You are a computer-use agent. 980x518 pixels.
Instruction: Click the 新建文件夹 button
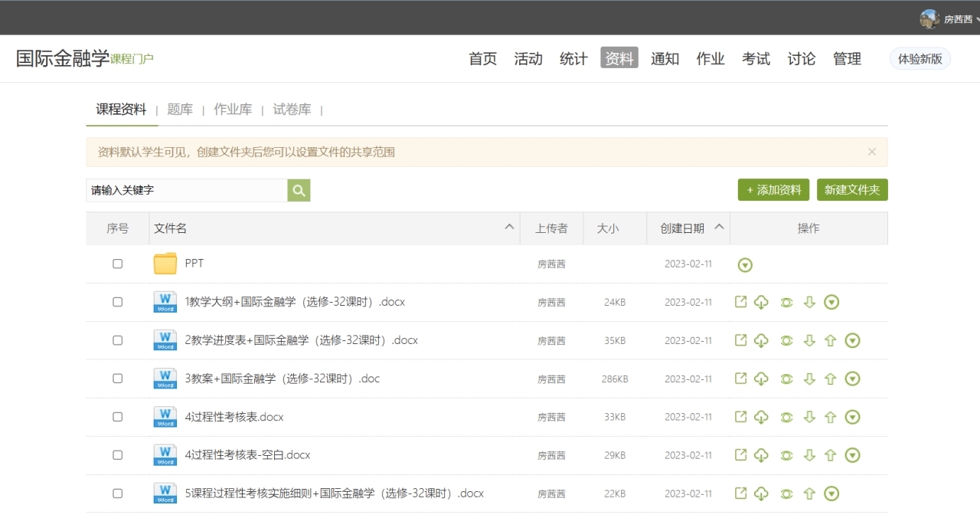[852, 190]
